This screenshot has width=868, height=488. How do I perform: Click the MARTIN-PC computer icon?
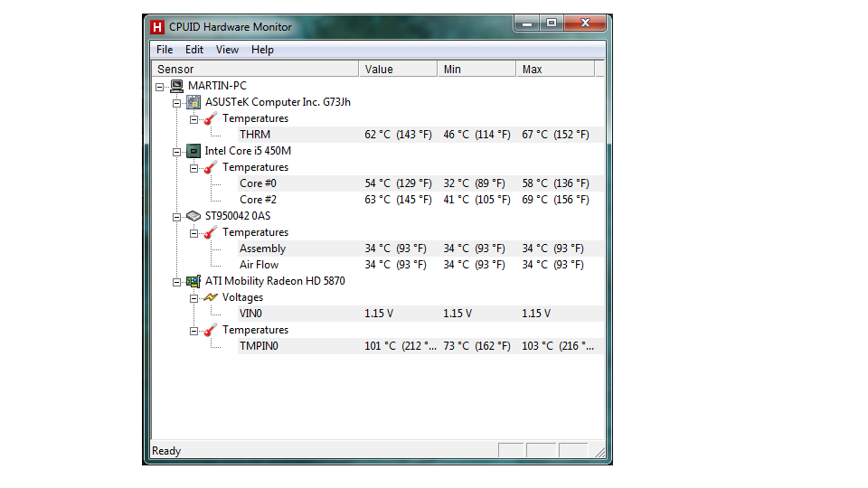(176, 86)
